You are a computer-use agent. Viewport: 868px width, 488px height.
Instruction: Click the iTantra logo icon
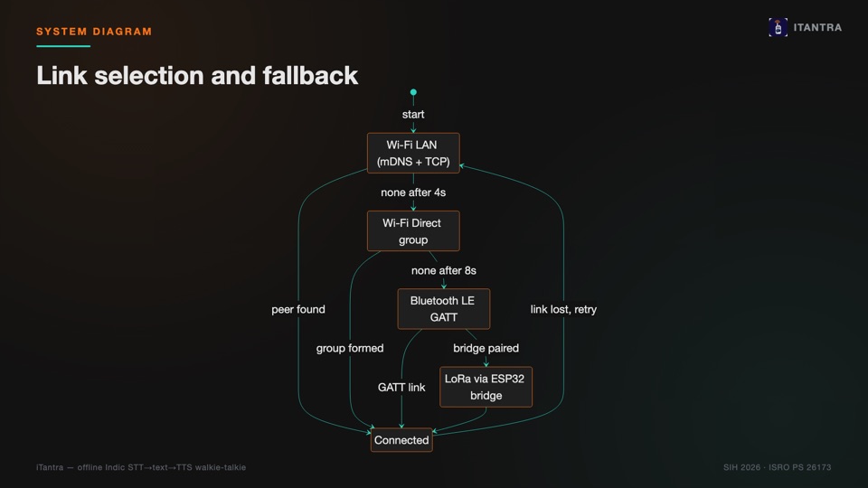point(778,27)
